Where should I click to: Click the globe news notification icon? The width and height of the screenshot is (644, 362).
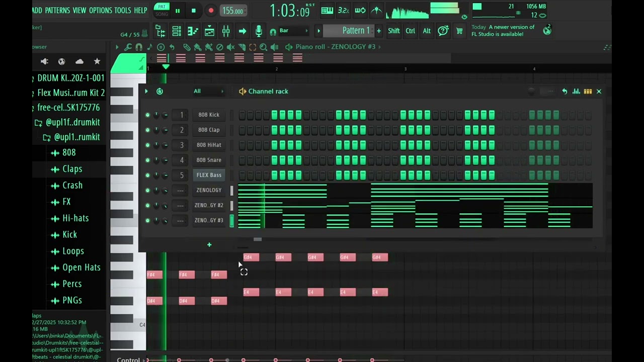pyautogui.click(x=547, y=30)
